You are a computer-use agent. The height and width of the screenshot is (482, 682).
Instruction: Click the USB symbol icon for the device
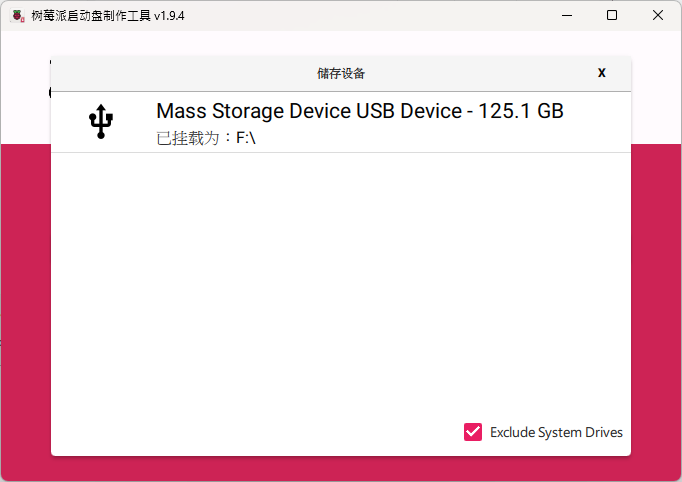(101, 122)
